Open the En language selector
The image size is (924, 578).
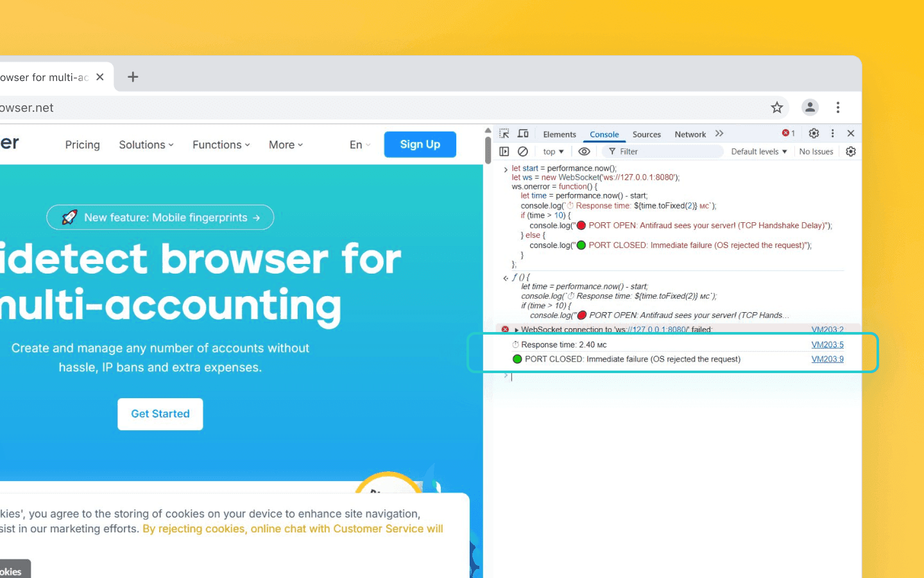pos(360,145)
